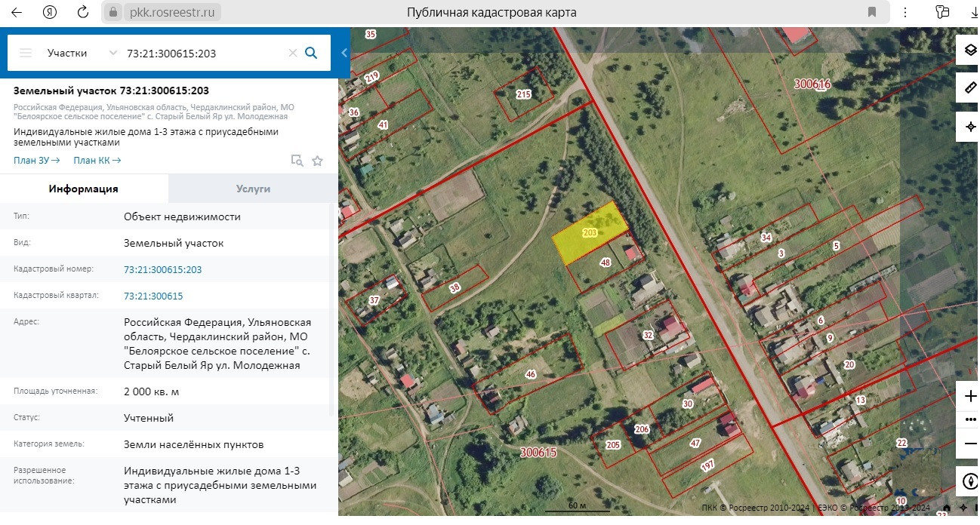This screenshot has width=980, height=525.
Task: Reload the page with the refresh icon
Action: [x=83, y=12]
